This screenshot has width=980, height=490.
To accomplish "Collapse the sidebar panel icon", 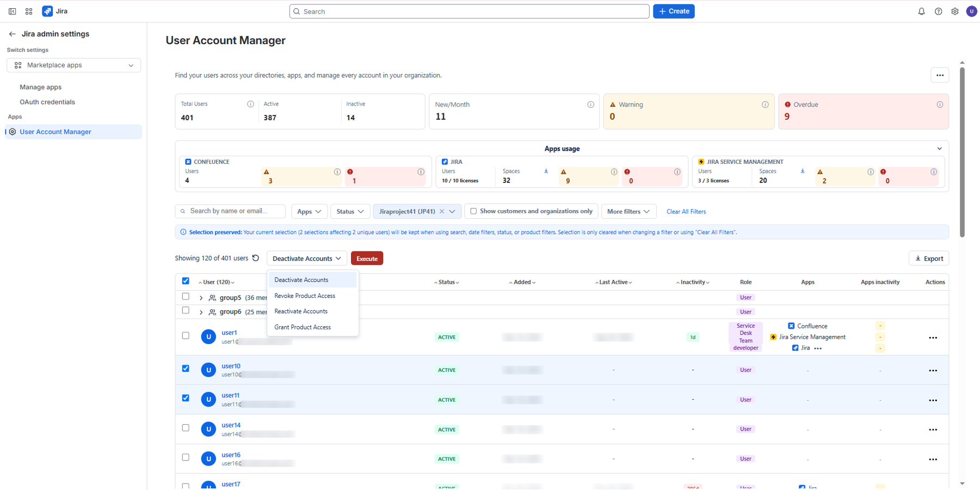I will point(12,11).
